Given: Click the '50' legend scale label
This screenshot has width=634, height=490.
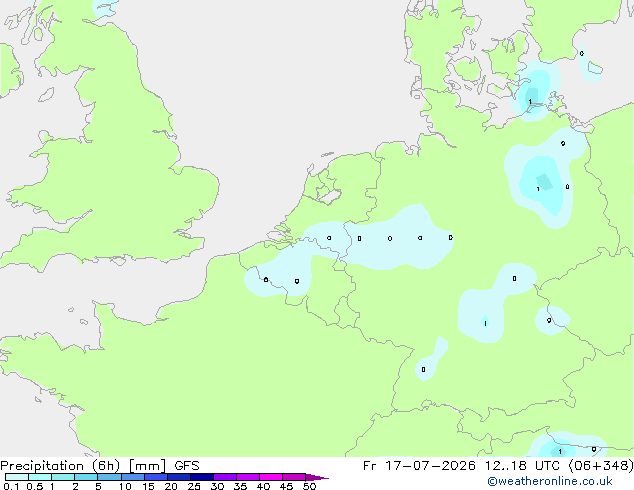Looking at the screenshot, I should 309,486.
